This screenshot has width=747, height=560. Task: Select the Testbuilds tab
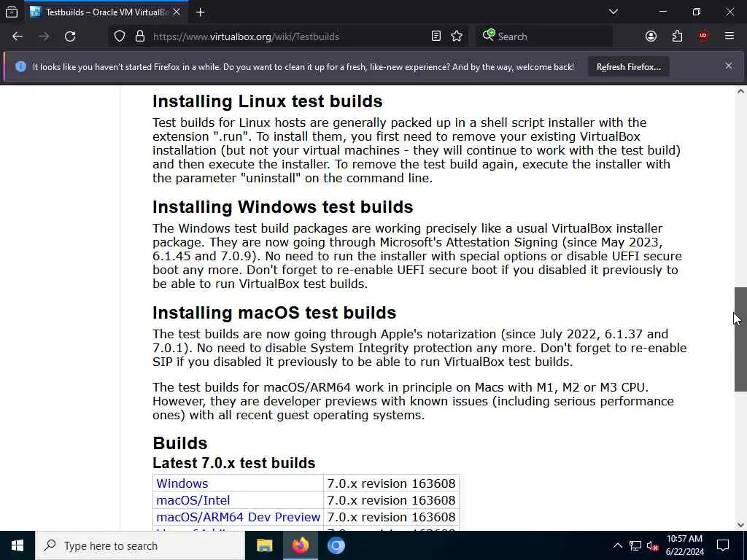(105, 12)
